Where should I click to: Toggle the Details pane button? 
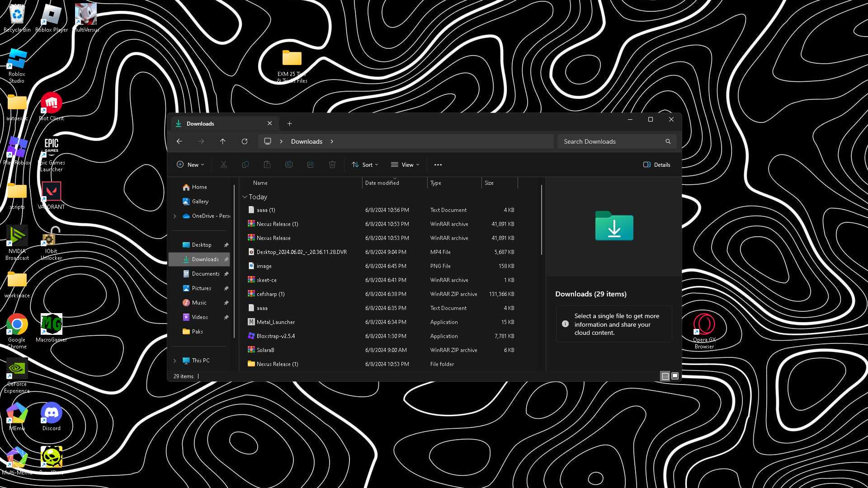click(656, 165)
